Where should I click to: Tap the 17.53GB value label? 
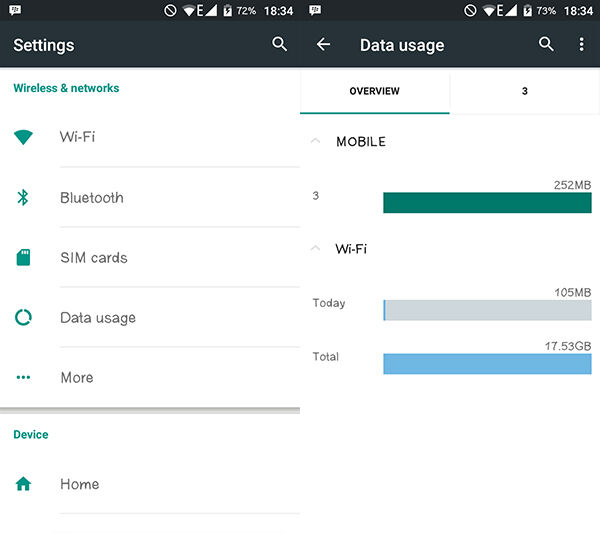pyautogui.click(x=568, y=346)
